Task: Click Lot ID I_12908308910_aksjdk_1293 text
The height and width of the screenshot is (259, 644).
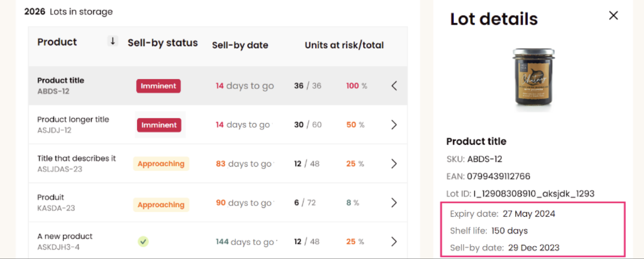Action: click(520, 194)
